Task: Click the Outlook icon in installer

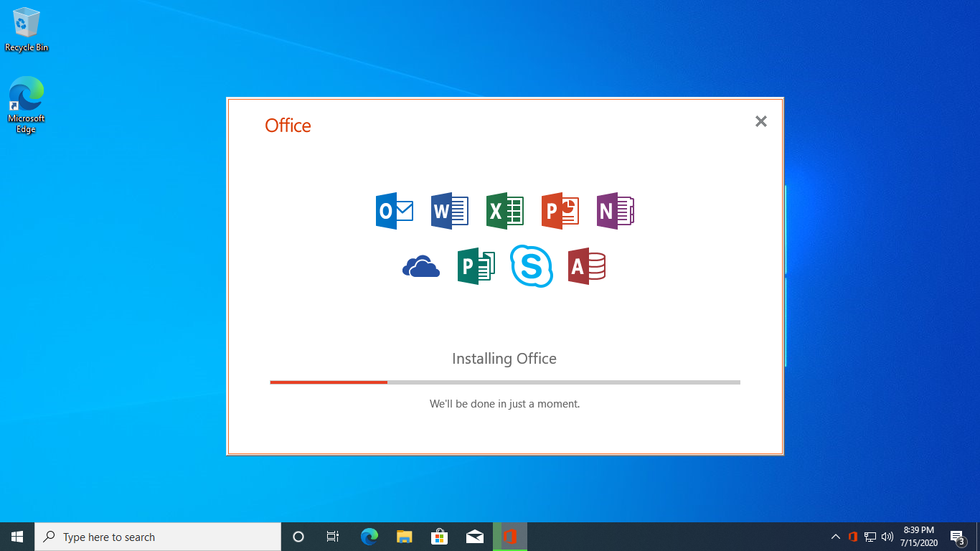Action: tap(395, 211)
